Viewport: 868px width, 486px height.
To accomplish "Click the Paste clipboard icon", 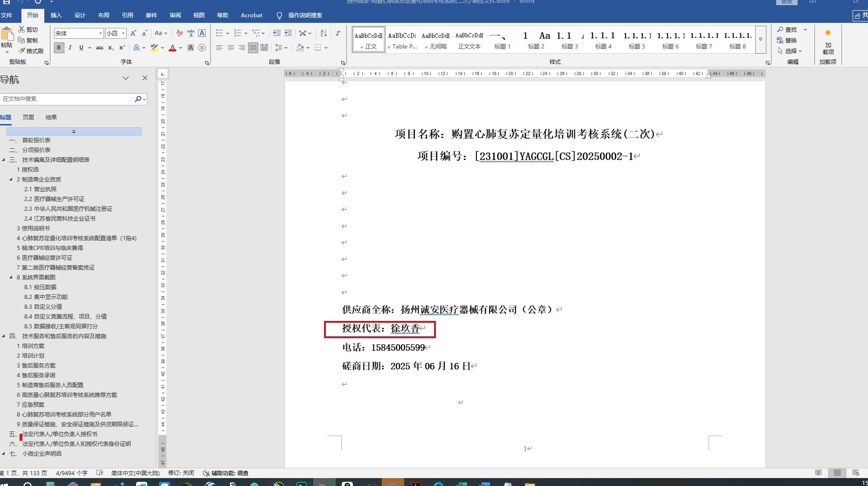I will click(7, 34).
